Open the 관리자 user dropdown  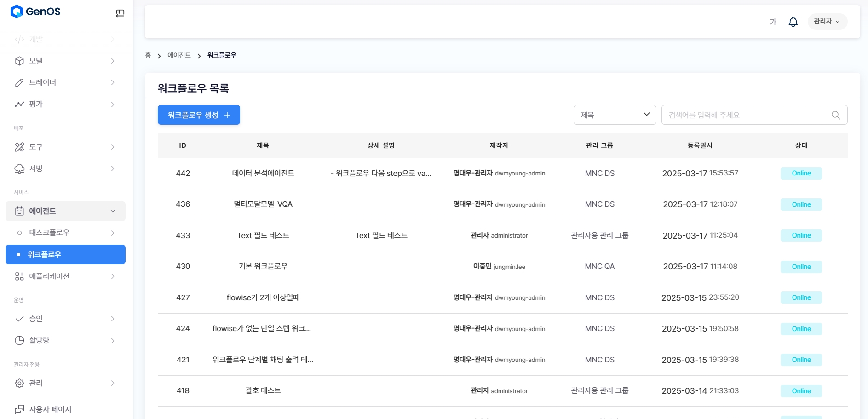(x=827, y=22)
